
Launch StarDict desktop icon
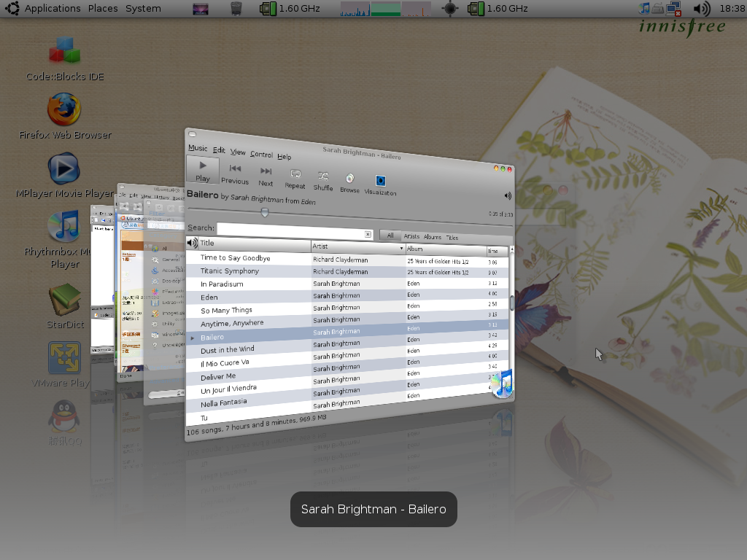click(65, 306)
